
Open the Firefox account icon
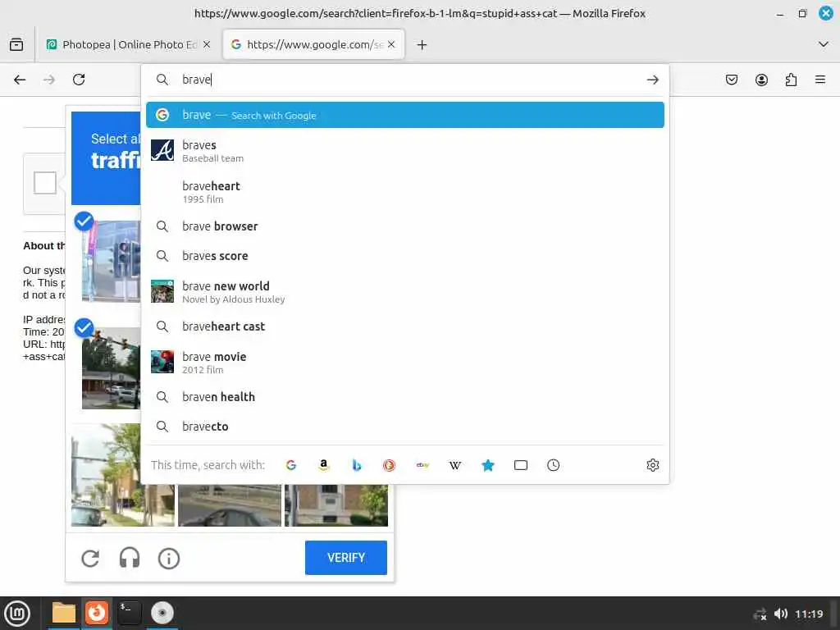point(761,80)
